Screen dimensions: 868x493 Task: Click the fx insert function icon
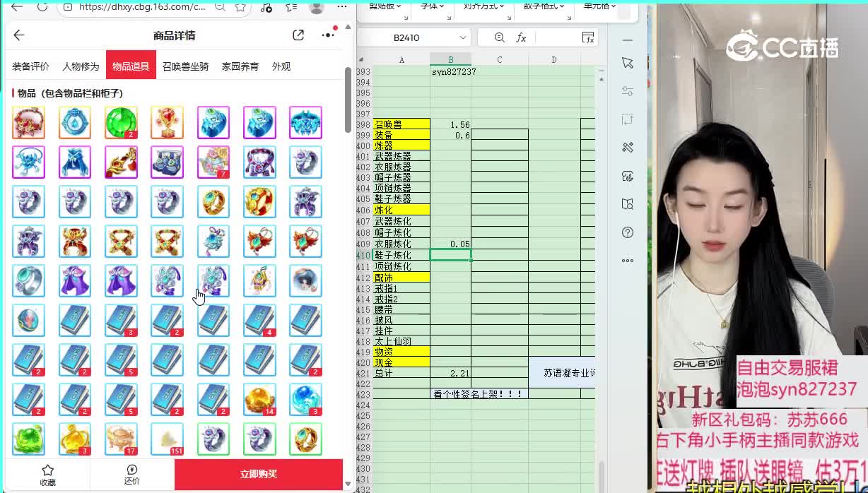point(521,37)
